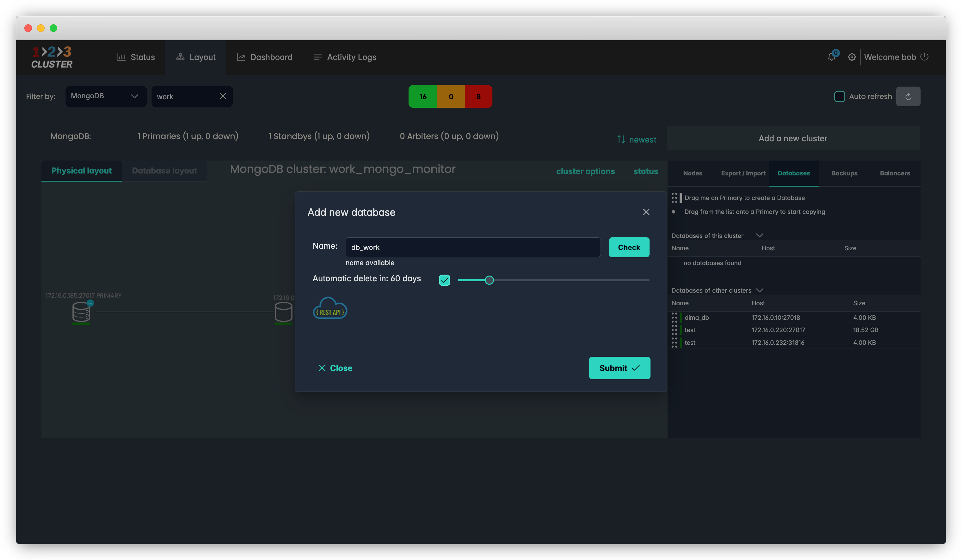Toggle newest sort order
The height and width of the screenshot is (560, 962).
[637, 140]
